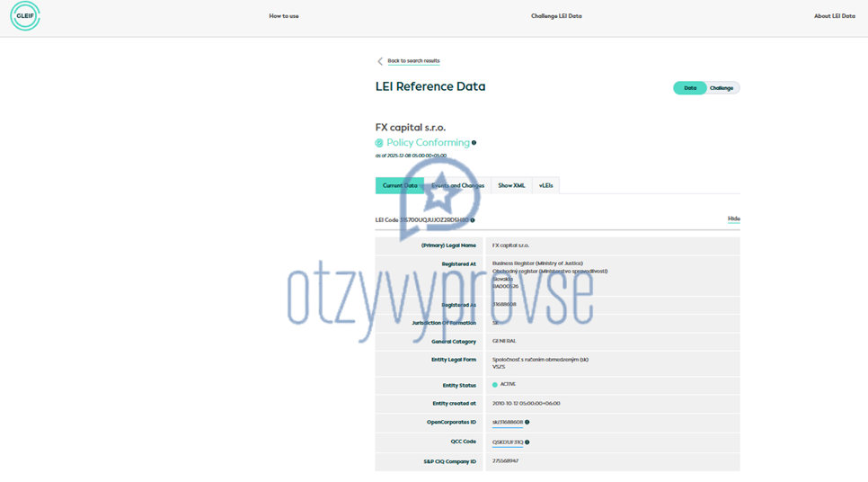The height and width of the screenshot is (482, 868).
Task: Switch the toggle to Challenge
Action: click(x=722, y=88)
